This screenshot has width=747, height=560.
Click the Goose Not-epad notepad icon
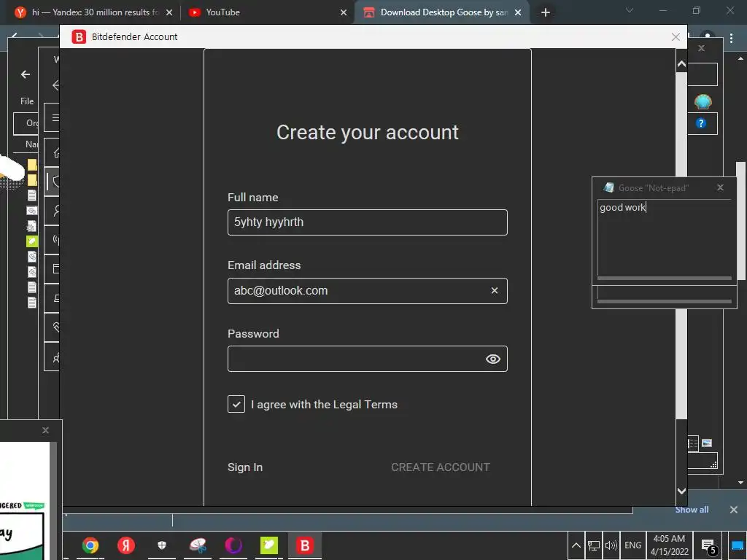pyautogui.click(x=608, y=187)
